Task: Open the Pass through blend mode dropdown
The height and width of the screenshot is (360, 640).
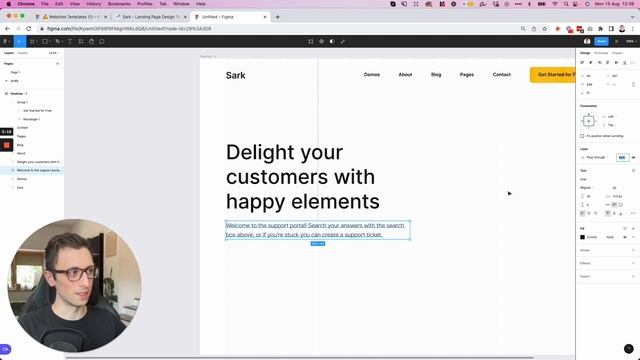Action: coord(597,158)
